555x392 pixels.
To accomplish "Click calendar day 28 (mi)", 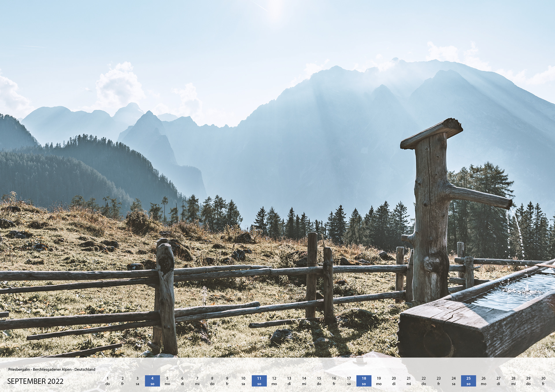I will 513,381.
